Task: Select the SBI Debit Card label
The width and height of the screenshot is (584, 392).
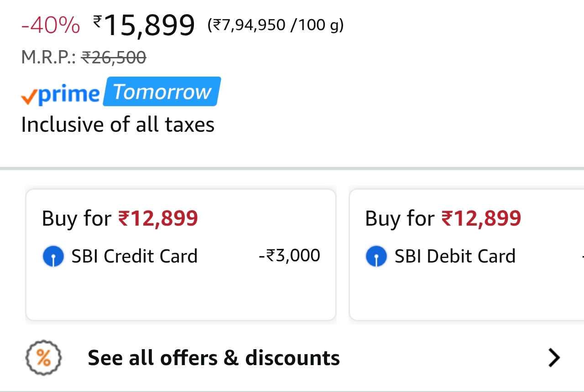Action: [x=455, y=257]
